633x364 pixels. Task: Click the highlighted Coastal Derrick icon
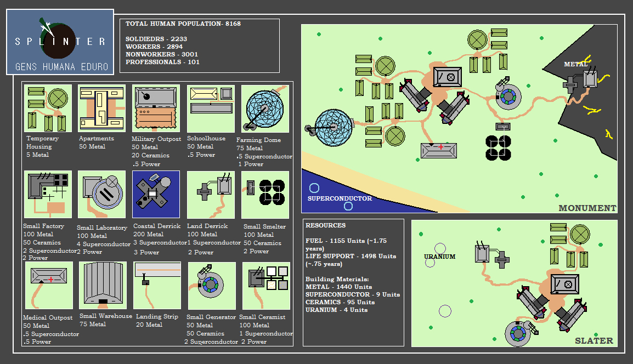click(156, 195)
